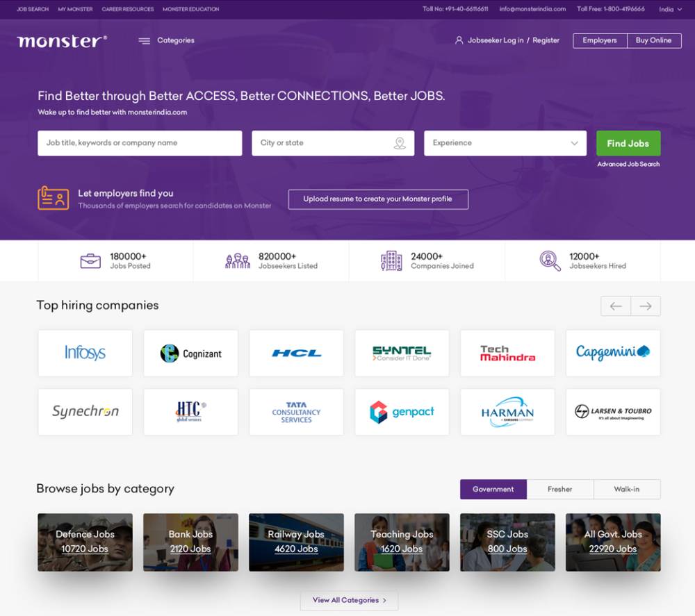Open the Tata Consultancy Services logo tile
Viewport: 695px width, 616px height.
pyautogui.click(x=297, y=412)
